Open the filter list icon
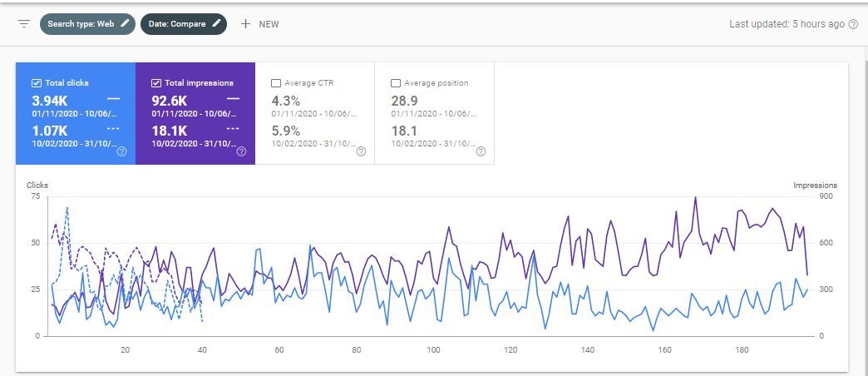 pos(24,24)
